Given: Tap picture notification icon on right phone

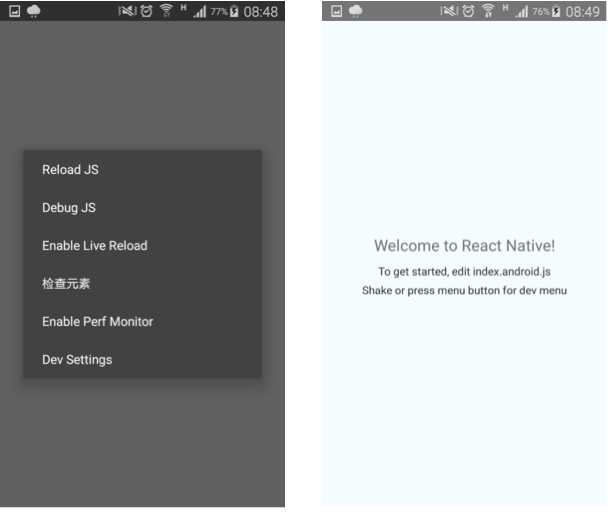Looking at the screenshot, I should [x=337, y=11].
